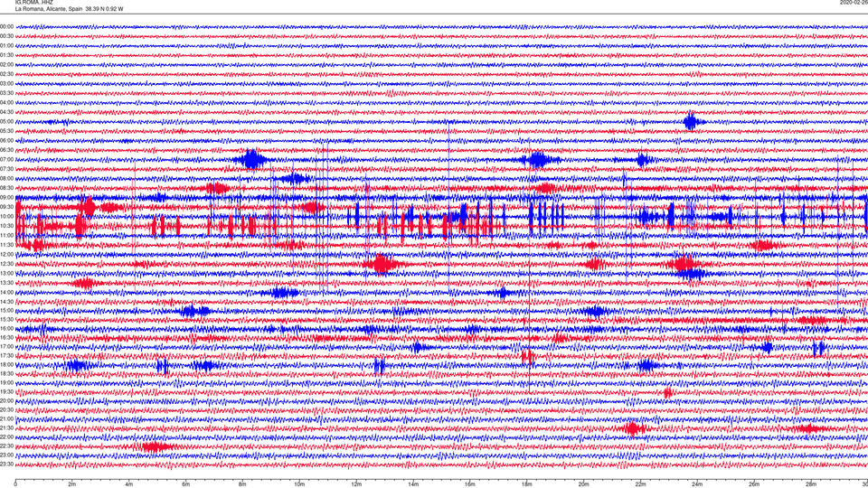Click the La Romana, Alicante, Spain location text

(x=49, y=9)
